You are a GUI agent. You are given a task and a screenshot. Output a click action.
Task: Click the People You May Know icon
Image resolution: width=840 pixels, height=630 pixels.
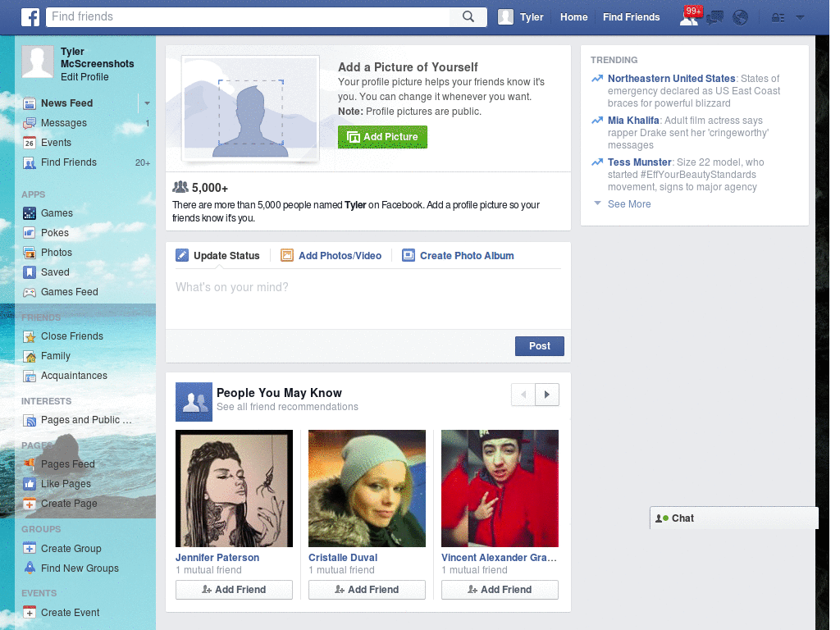[194, 401]
